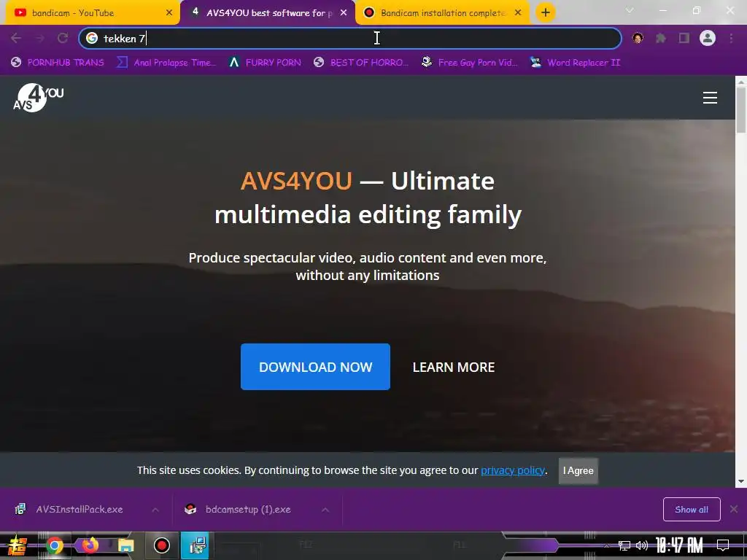Click the AVSInstallPack.exe file icon

coord(20,510)
